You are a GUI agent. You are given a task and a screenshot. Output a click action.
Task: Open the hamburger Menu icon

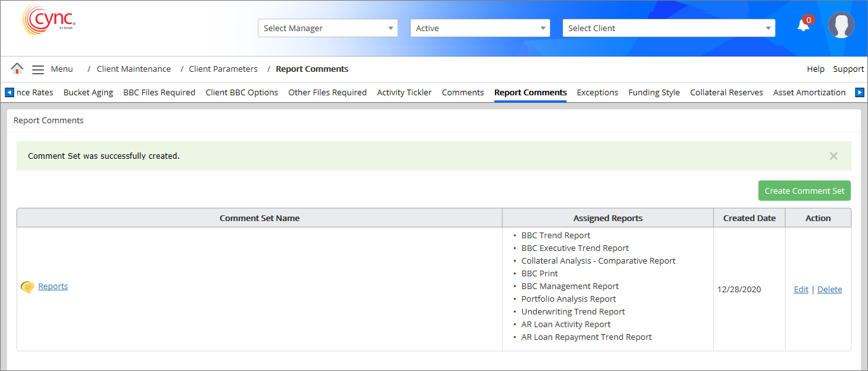click(x=38, y=69)
